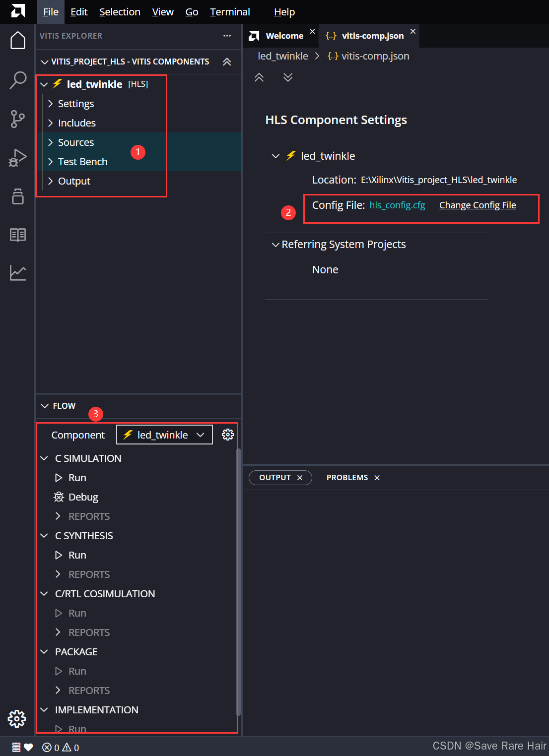Click Change Config File link
Image resolution: width=549 pixels, height=756 pixels.
pyautogui.click(x=478, y=205)
